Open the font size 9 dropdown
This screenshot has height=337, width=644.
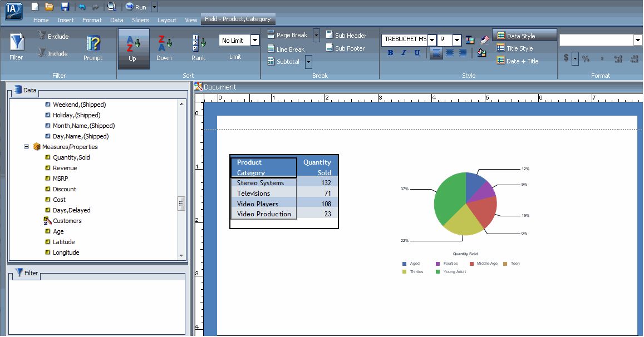point(457,40)
